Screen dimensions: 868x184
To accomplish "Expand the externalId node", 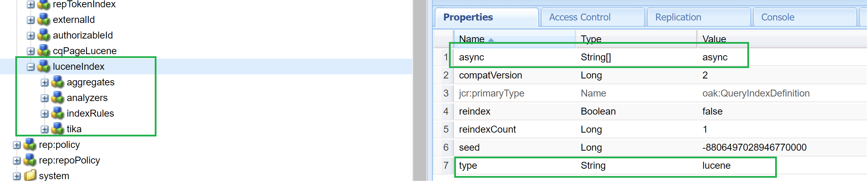I will pos(31,20).
